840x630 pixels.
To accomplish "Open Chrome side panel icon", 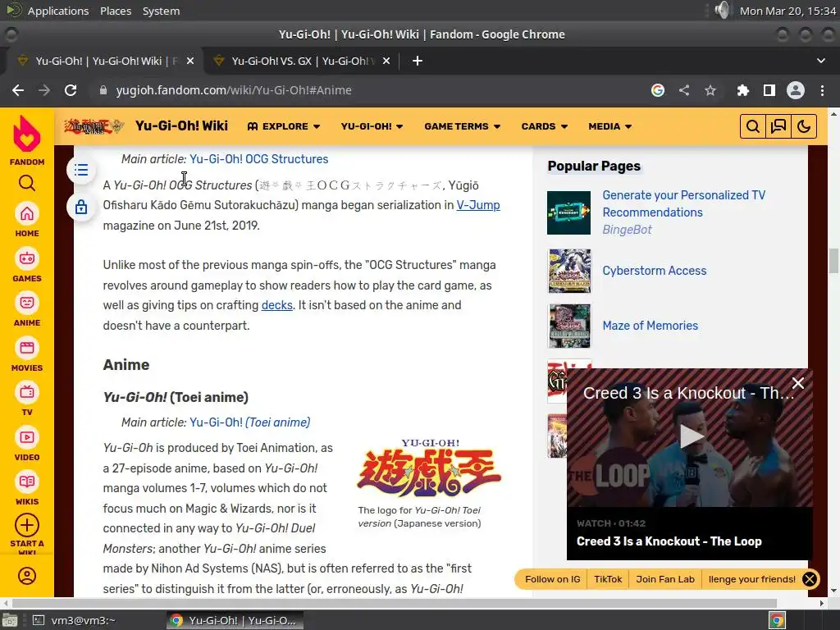I will (x=769, y=90).
